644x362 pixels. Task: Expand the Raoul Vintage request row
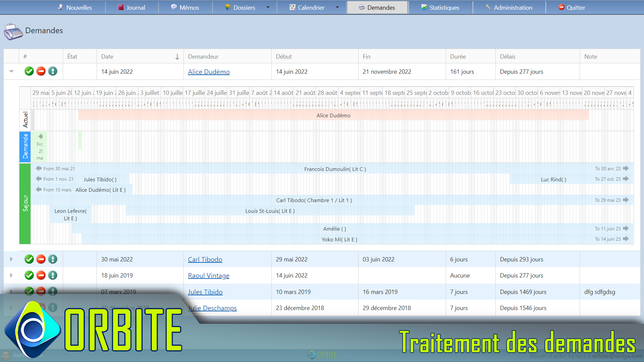tap(11, 275)
